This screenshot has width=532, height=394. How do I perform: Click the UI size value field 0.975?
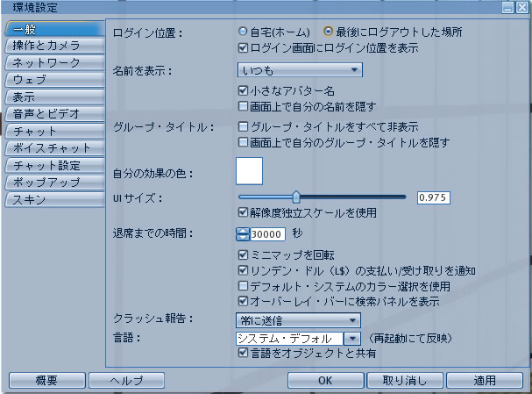[434, 197]
